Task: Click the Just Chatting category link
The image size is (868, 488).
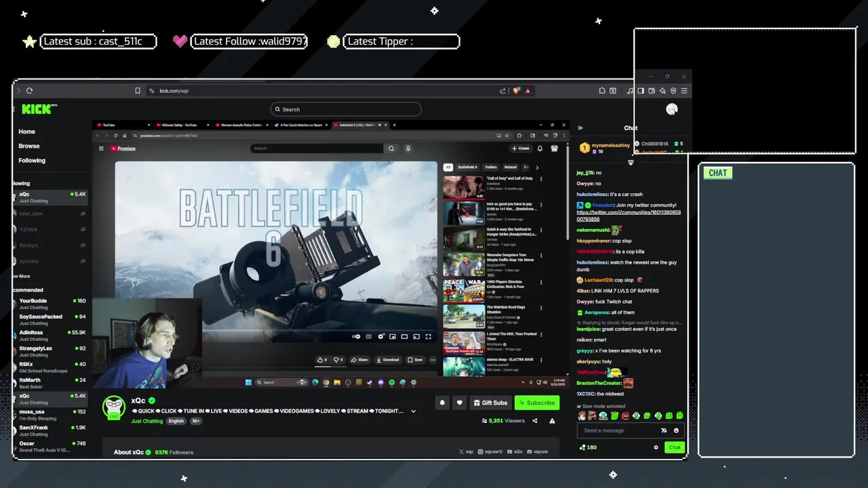Action: (x=147, y=421)
